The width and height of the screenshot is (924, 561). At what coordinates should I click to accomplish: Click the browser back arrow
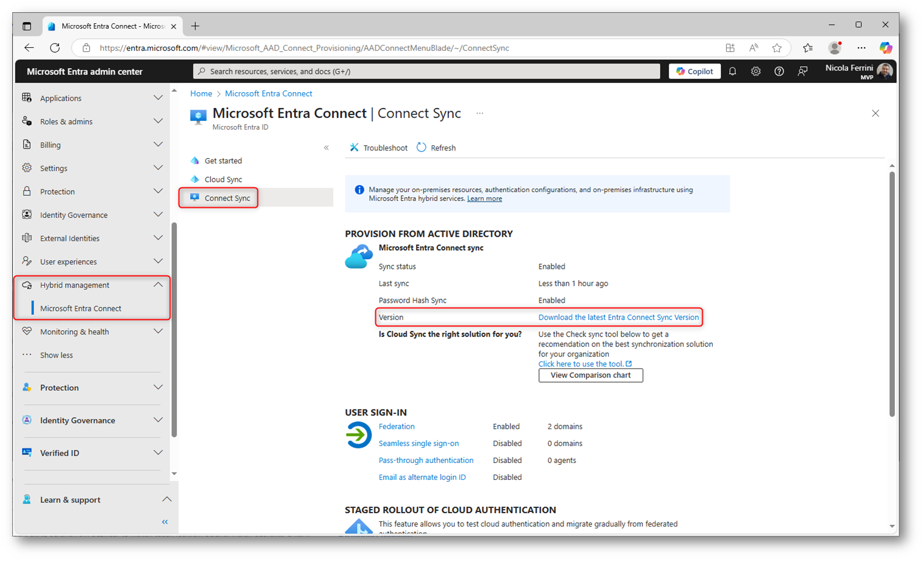[x=29, y=48]
